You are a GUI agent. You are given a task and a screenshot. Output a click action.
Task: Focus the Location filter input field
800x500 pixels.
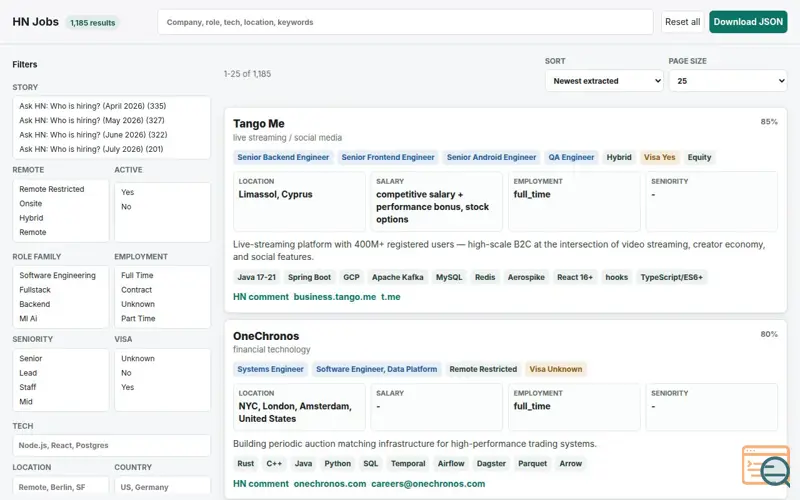pyautogui.click(x=61, y=487)
